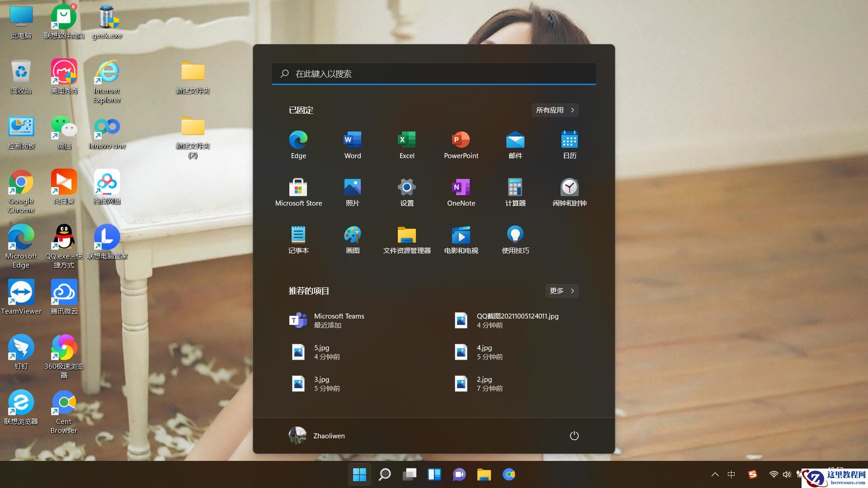Launch PowerPoint from Start menu
Viewport: 868px width, 488px height.
(x=461, y=145)
